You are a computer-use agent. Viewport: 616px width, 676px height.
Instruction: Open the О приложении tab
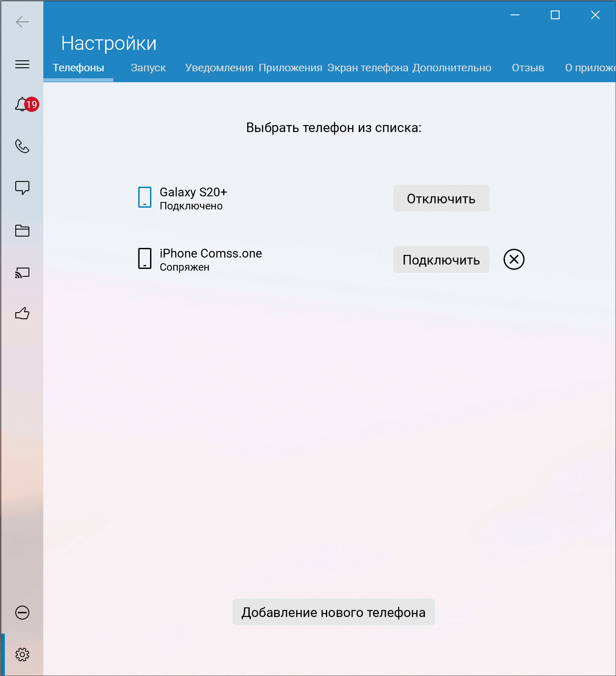pyautogui.click(x=590, y=68)
